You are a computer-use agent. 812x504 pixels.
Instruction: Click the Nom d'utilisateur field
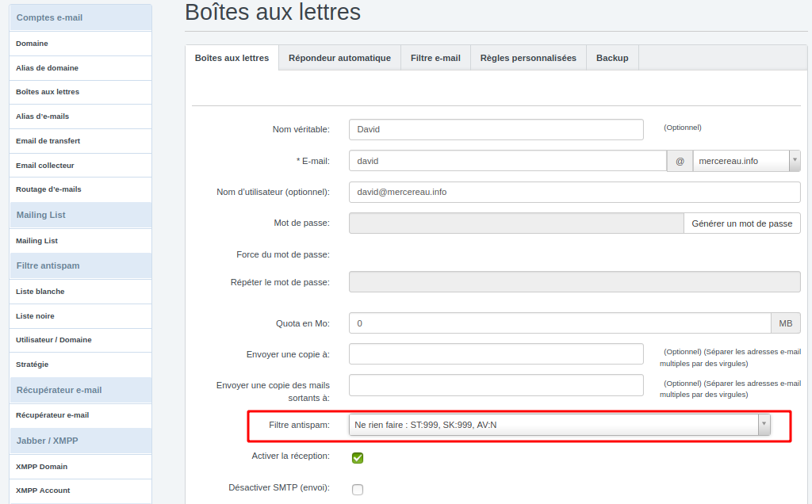tap(574, 192)
